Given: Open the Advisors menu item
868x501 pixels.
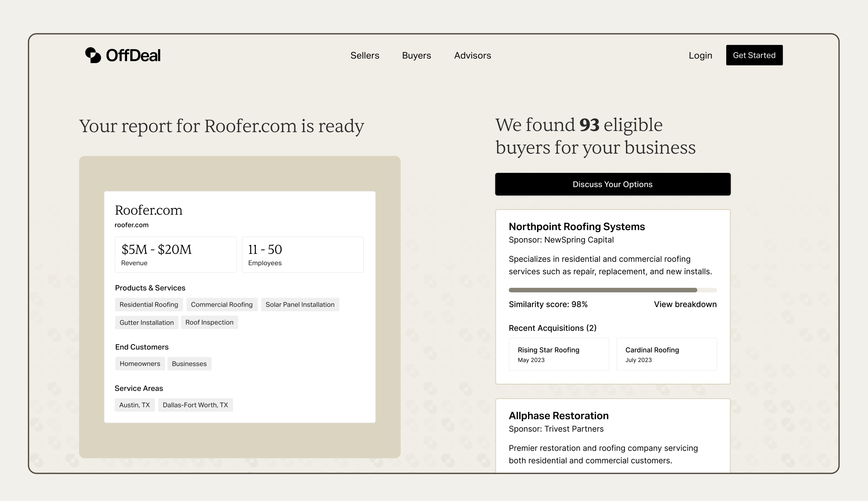Looking at the screenshot, I should pyautogui.click(x=473, y=55).
